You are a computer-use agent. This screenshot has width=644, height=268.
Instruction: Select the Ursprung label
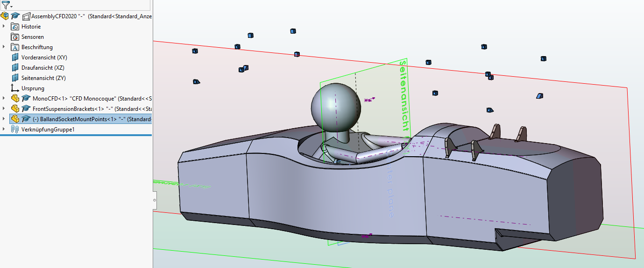[x=33, y=88]
